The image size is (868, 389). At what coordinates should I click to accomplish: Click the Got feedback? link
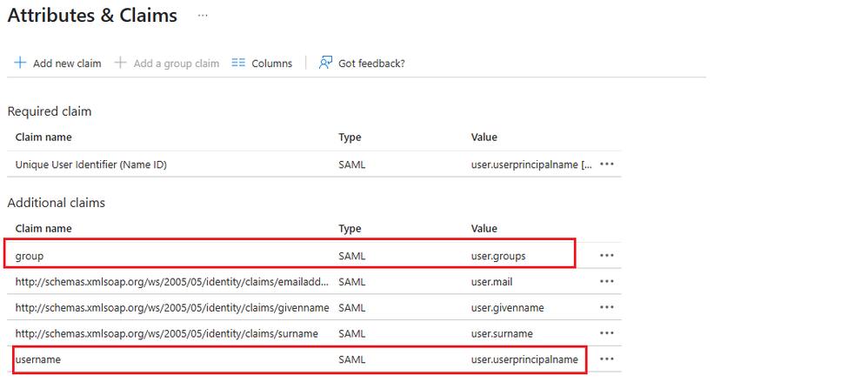pos(371,64)
